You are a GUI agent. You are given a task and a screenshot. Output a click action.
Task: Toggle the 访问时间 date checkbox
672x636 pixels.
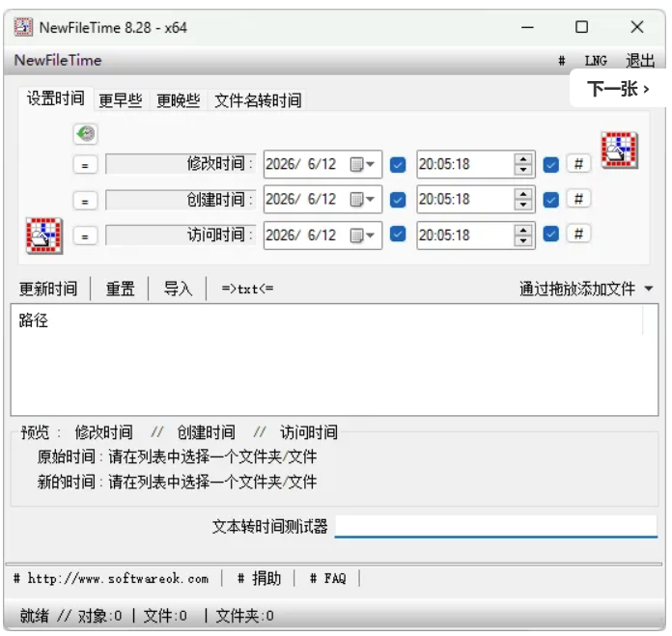tap(398, 235)
